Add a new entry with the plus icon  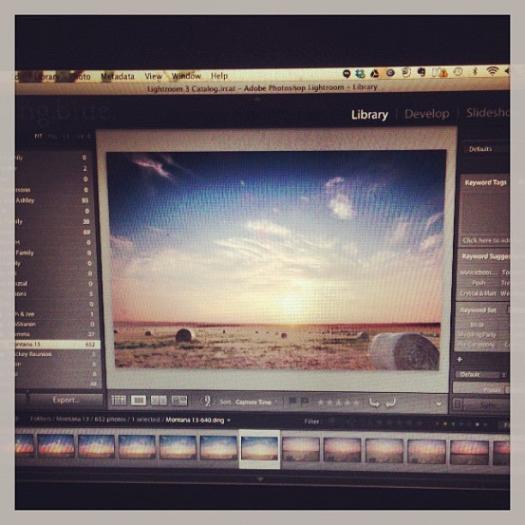460,359
